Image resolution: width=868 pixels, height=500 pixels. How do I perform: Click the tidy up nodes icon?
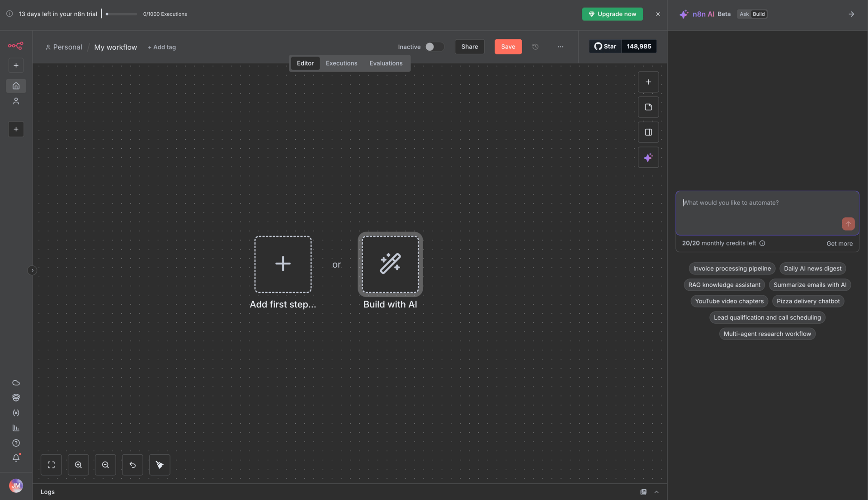coord(160,465)
